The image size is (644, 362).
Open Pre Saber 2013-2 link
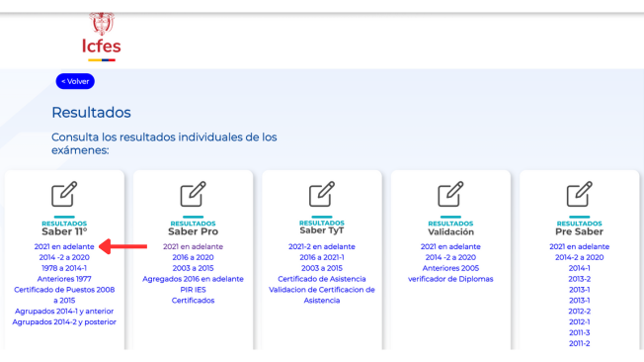(x=580, y=279)
